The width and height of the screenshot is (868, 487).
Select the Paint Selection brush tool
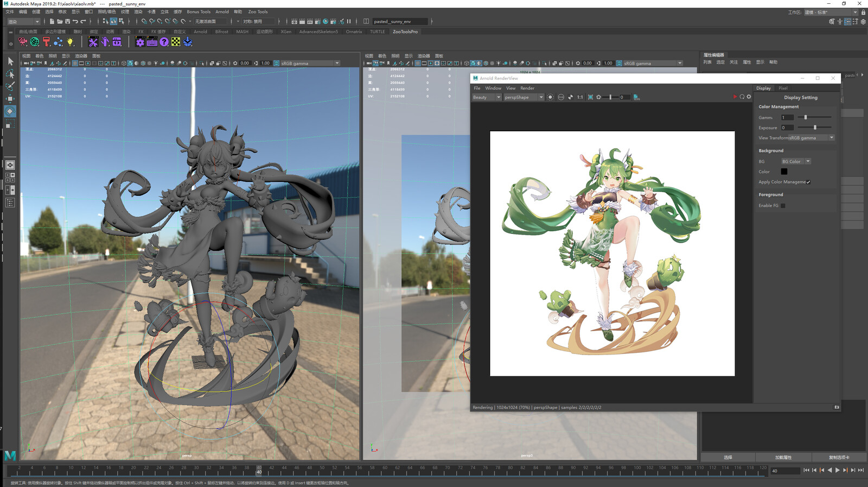pyautogui.click(x=10, y=86)
